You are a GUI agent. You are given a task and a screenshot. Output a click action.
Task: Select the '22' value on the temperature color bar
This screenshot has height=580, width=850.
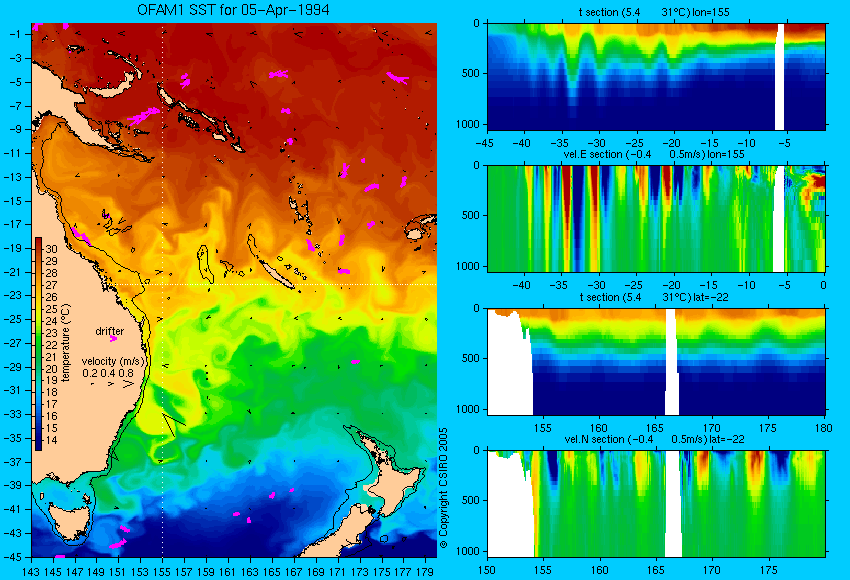tap(51, 345)
